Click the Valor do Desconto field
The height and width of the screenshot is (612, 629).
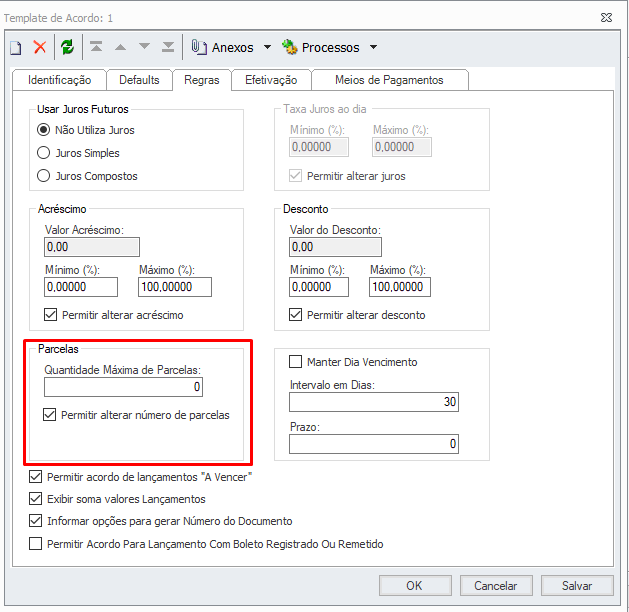pos(335,247)
